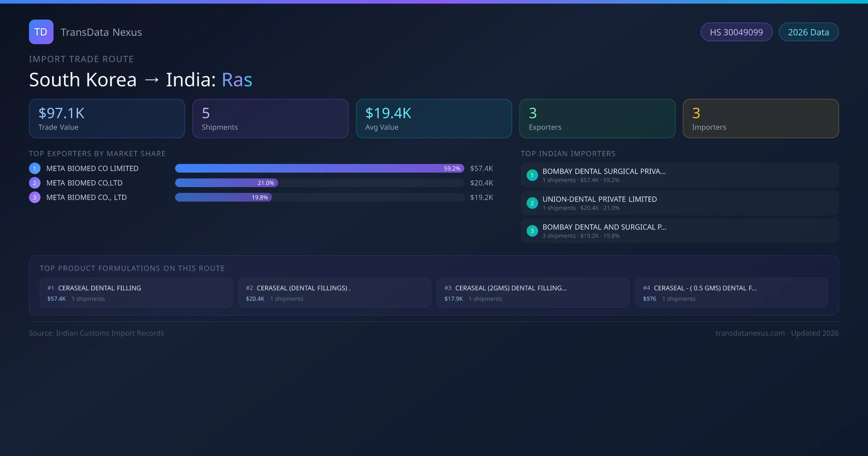Click the 59.2% market share bar
The height and width of the screenshot is (456, 868).
click(319, 168)
